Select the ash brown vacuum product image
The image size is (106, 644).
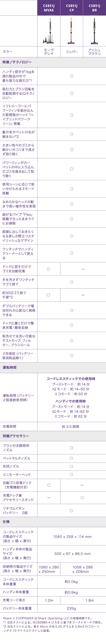click(94, 31)
